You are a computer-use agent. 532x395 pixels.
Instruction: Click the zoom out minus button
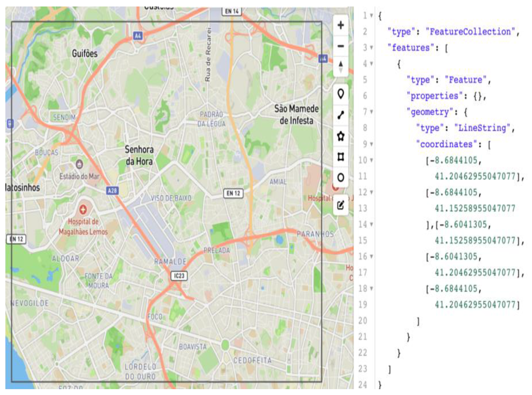(341, 46)
